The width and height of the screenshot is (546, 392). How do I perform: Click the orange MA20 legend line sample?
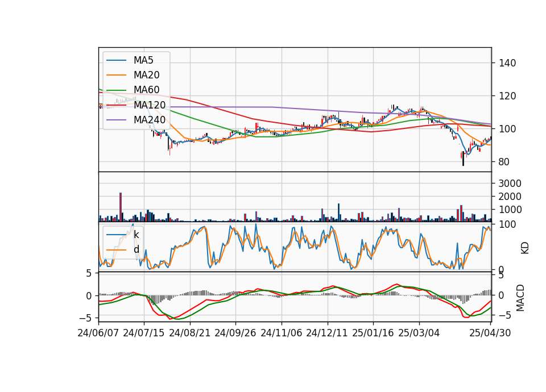[x=116, y=75]
